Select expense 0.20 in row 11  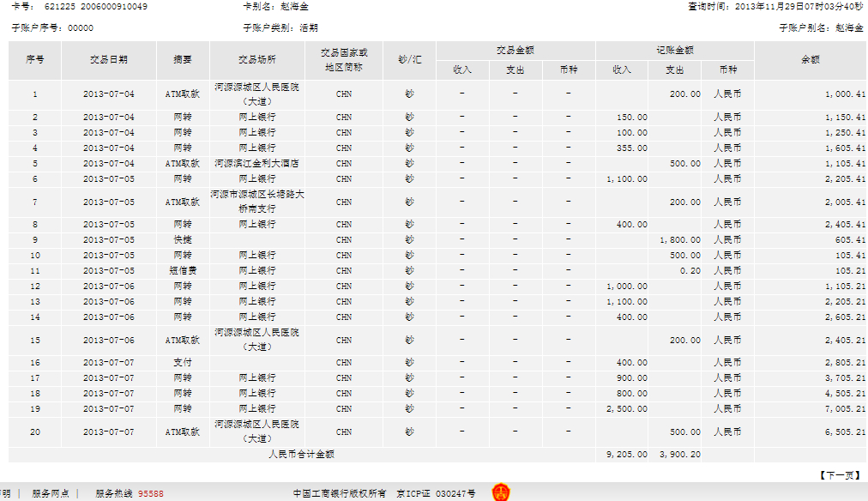tap(690, 271)
